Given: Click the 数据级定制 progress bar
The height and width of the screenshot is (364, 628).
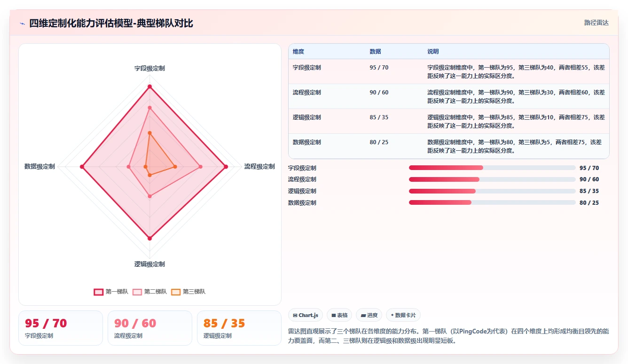Looking at the screenshot, I should 492,202.
